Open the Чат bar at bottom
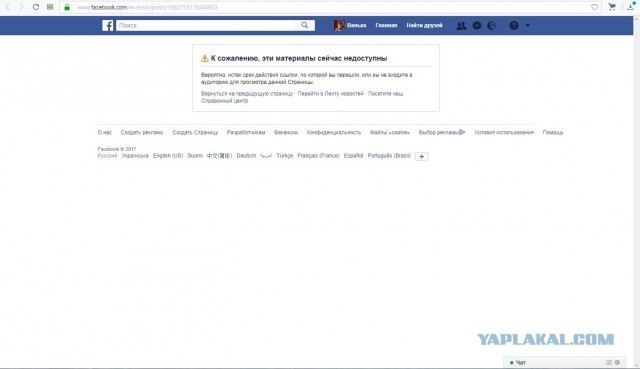 tap(565, 362)
